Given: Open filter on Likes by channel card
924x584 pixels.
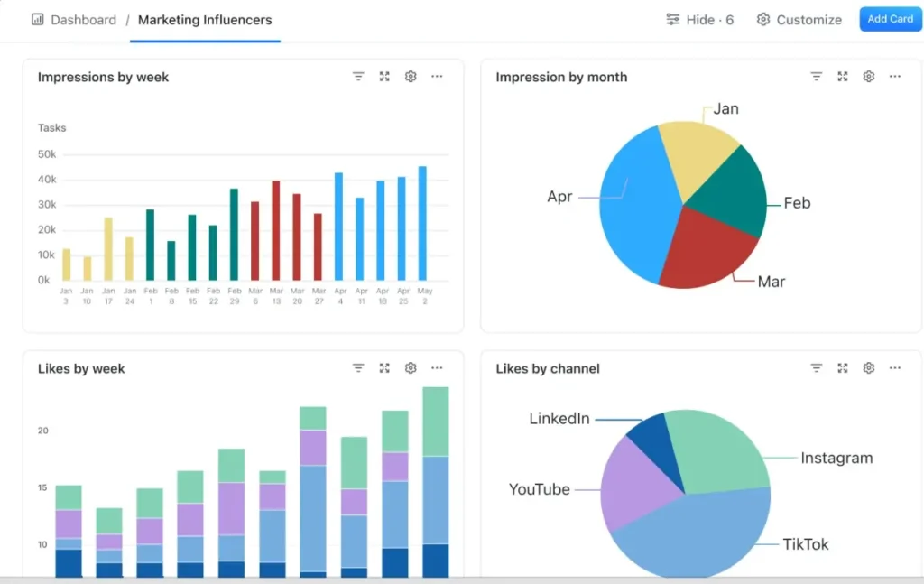Looking at the screenshot, I should tap(817, 368).
